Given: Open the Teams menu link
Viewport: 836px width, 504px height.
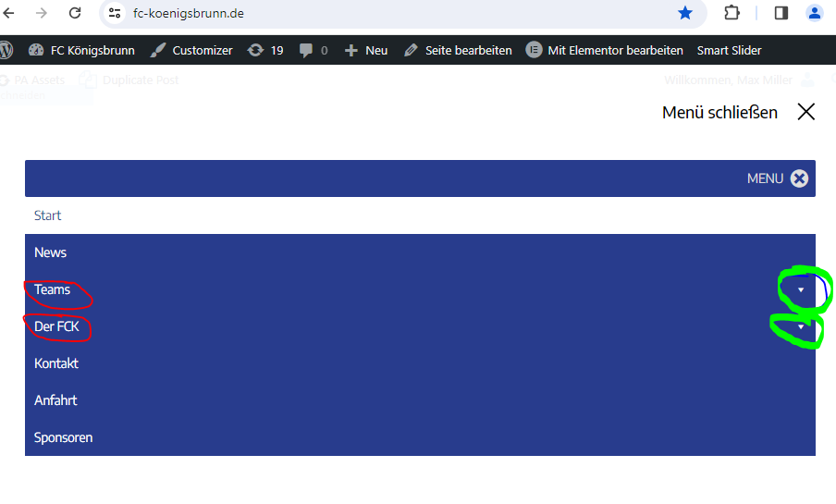Looking at the screenshot, I should click(x=52, y=289).
